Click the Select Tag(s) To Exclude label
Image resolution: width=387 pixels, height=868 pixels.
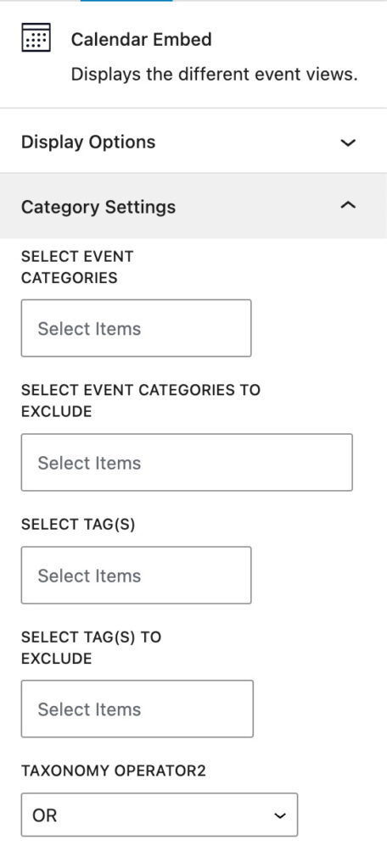(91, 648)
